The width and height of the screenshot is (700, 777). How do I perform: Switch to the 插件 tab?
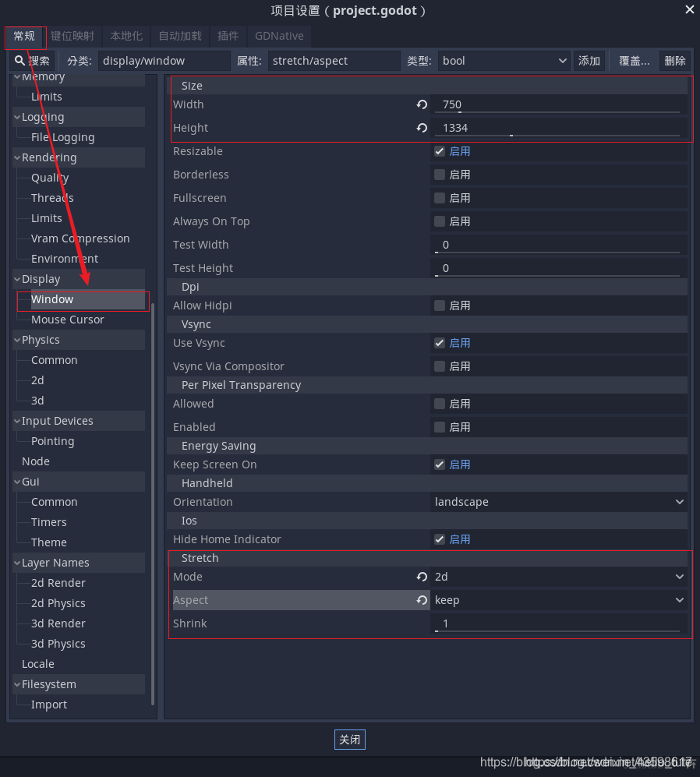[228, 36]
